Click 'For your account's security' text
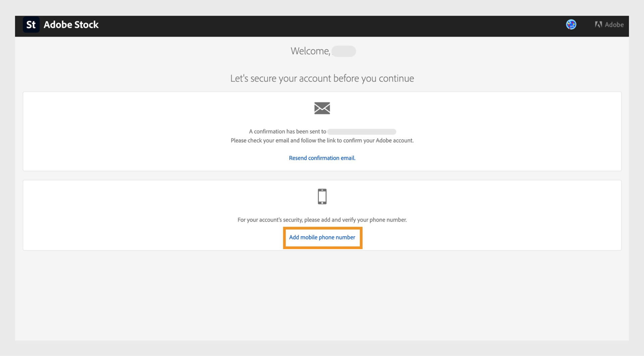 click(x=322, y=220)
